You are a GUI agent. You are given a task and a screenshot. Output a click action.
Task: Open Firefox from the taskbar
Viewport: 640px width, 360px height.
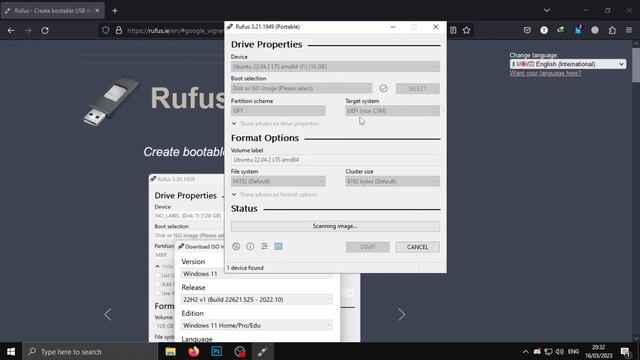(194, 351)
